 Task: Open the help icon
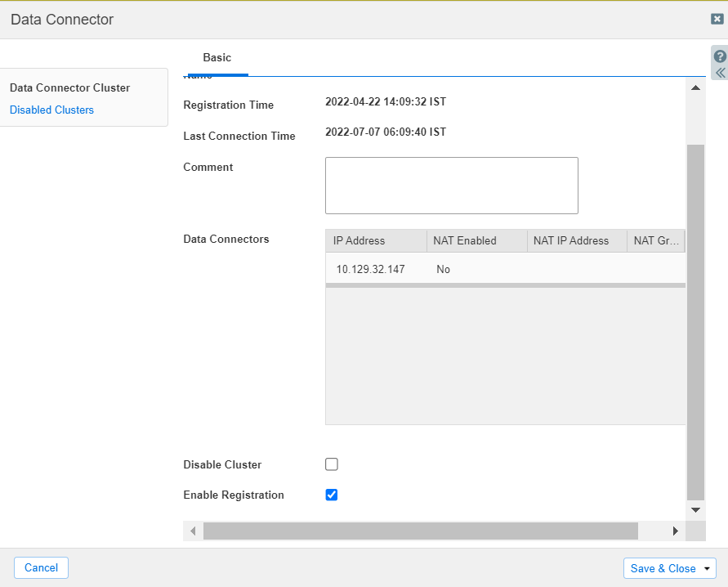tap(718, 56)
